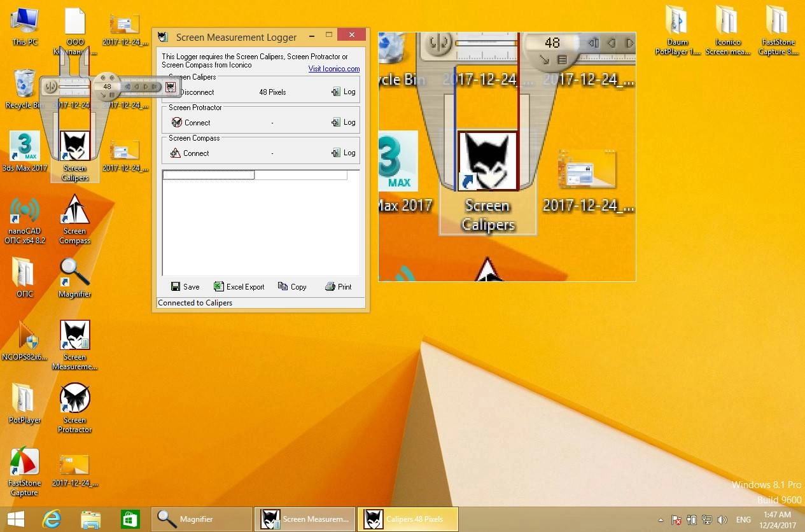Select the ОПС folder on the desktop
805x532 pixels.
click(x=24, y=277)
